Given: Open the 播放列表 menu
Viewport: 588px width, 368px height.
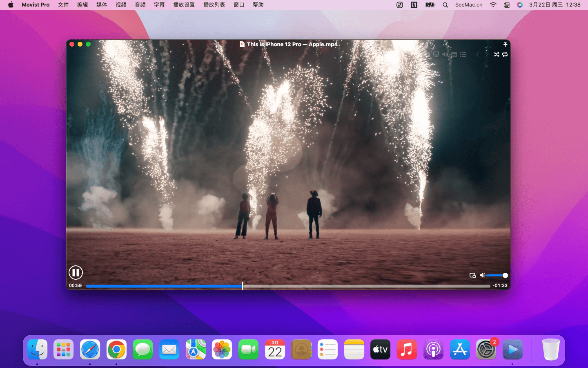Looking at the screenshot, I should coord(214,5).
